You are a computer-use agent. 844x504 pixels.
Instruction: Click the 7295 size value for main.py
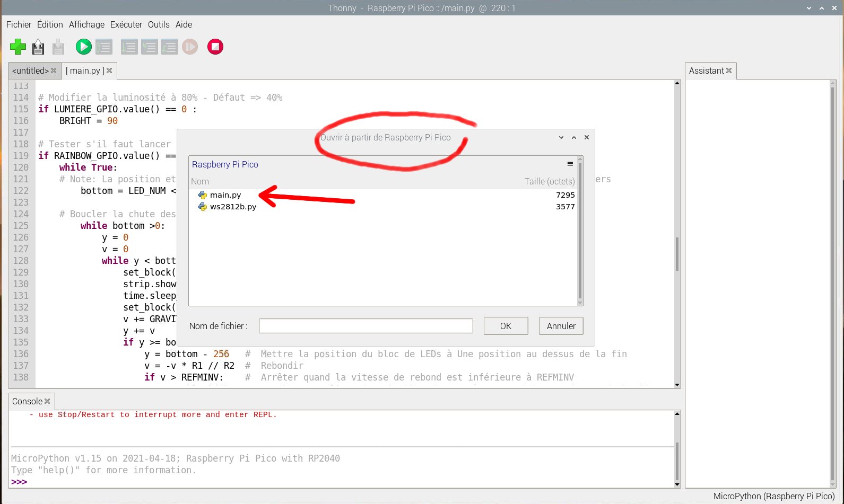pos(565,195)
